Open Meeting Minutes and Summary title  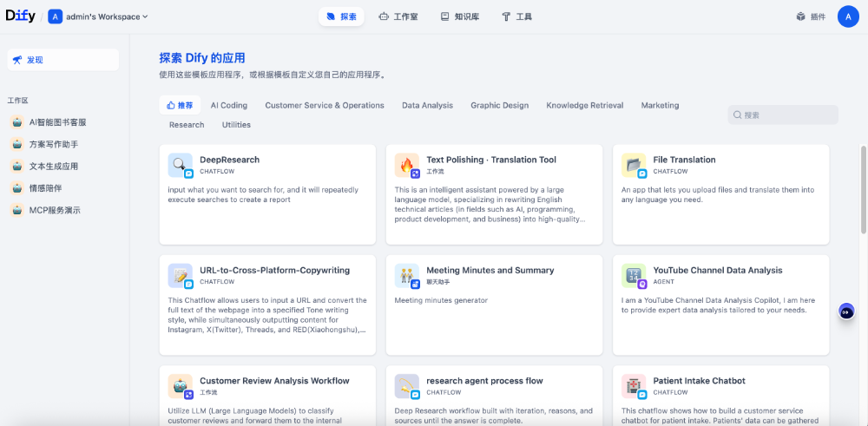pyautogui.click(x=490, y=271)
